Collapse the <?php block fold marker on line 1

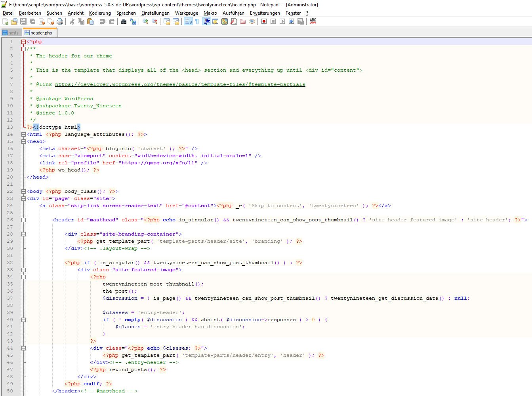(x=23, y=42)
